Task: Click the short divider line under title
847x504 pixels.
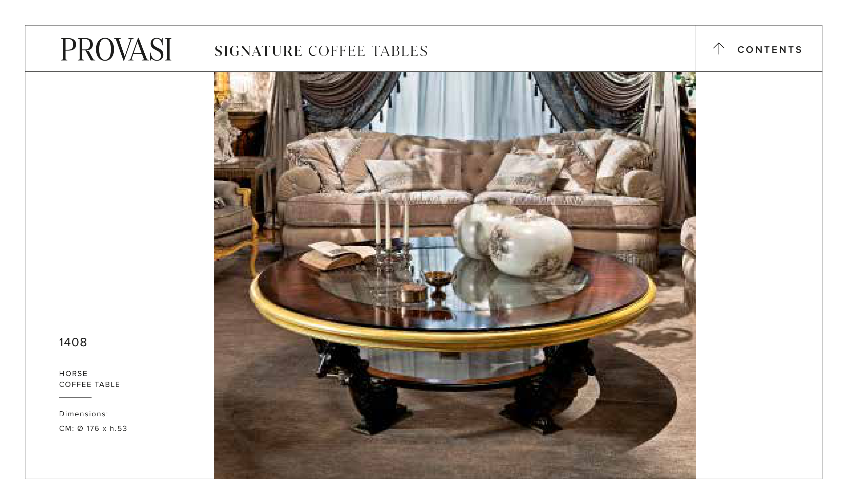Action: click(75, 397)
